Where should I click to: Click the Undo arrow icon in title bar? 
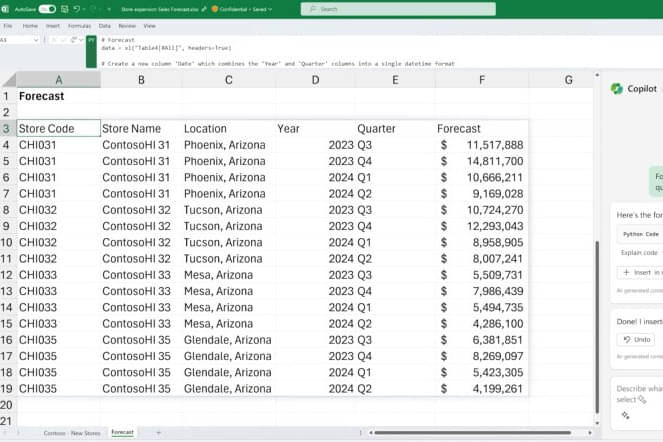pos(77,9)
